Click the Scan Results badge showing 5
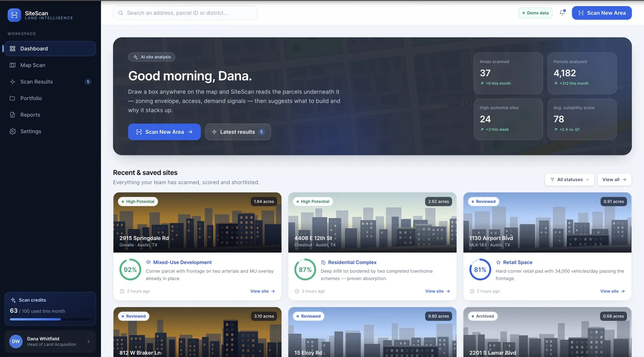This screenshot has width=644, height=357. pyautogui.click(x=88, y=82)
